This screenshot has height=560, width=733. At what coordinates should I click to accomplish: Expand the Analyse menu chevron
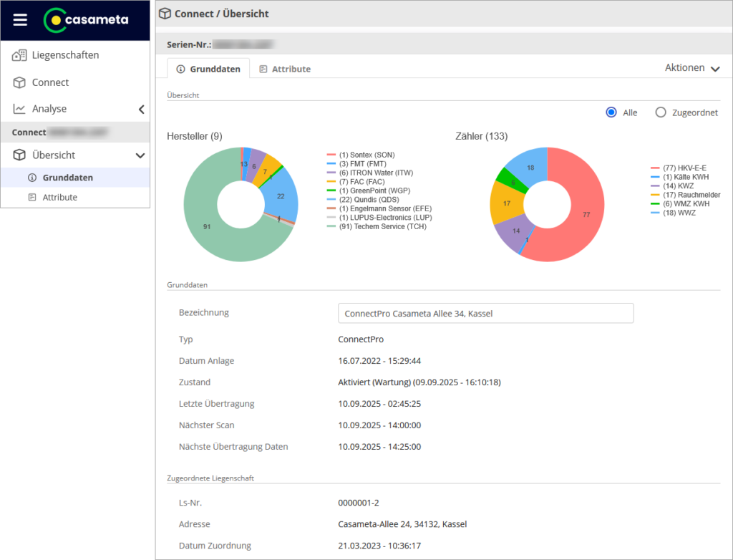141,109
